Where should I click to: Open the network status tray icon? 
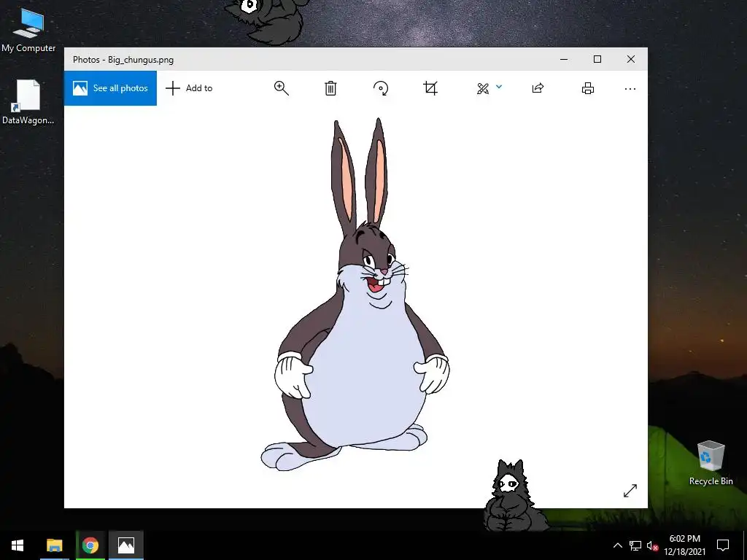635,545
